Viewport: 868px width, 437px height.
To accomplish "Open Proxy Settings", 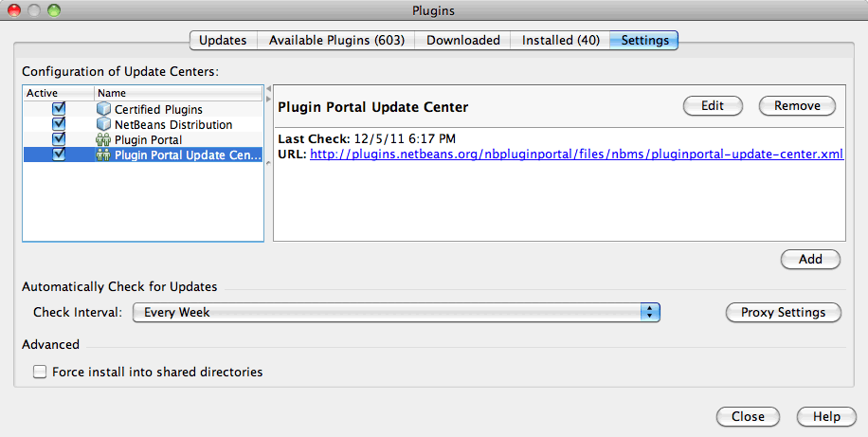I will (x=783, y=312).
